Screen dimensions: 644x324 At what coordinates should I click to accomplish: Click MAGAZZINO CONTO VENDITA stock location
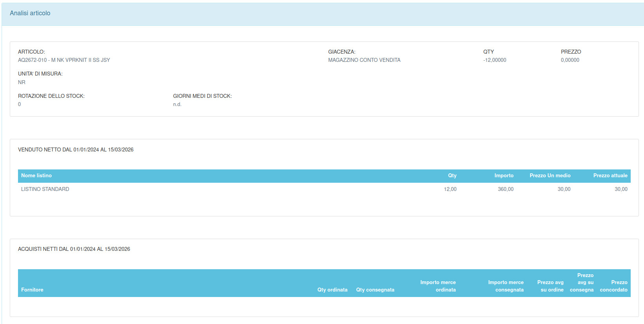(x=364, y=60)
